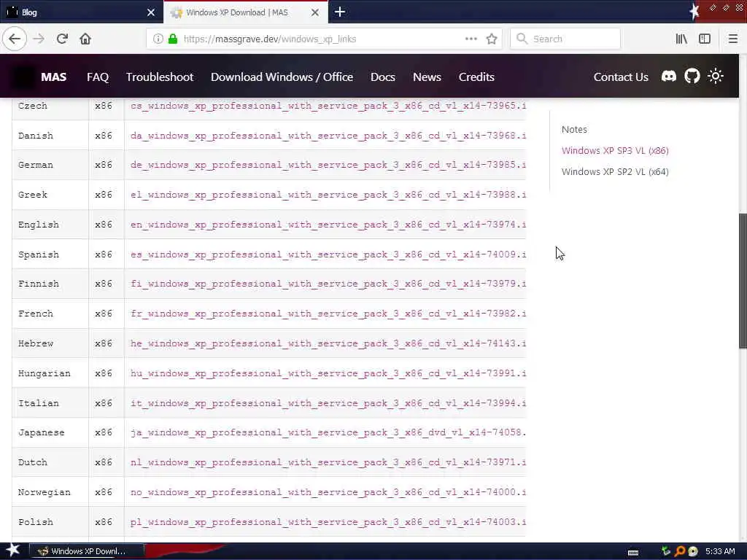Click the page vertical scrollbar thumb
747x560 pixels.
pyautogui.click(x=743, y=281)
